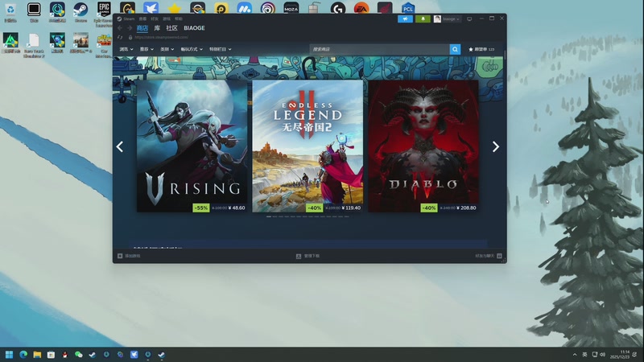644x362 pixels.
Task: Open the BIAOGE profile tab
Action: pyautogui.click(x=194, y=28)
